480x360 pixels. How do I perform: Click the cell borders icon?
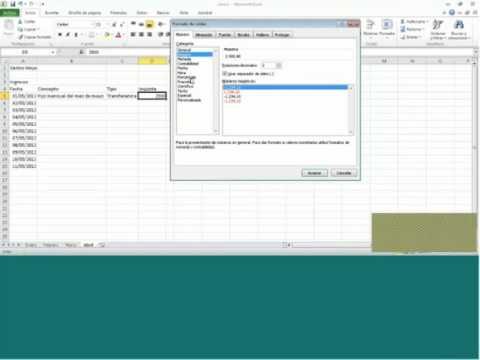pos(91,35)
